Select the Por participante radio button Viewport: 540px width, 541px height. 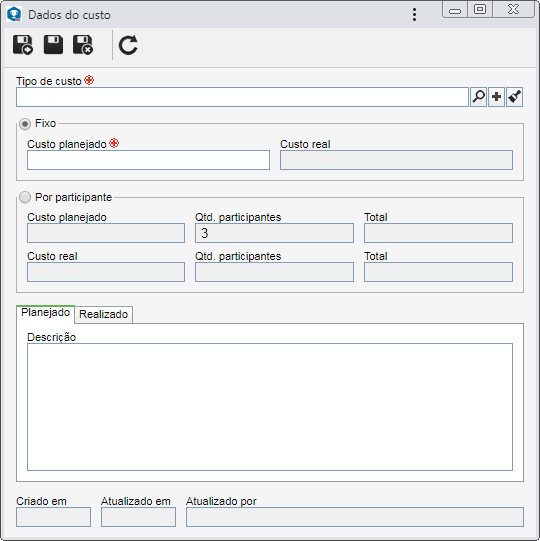pos(24,197)
